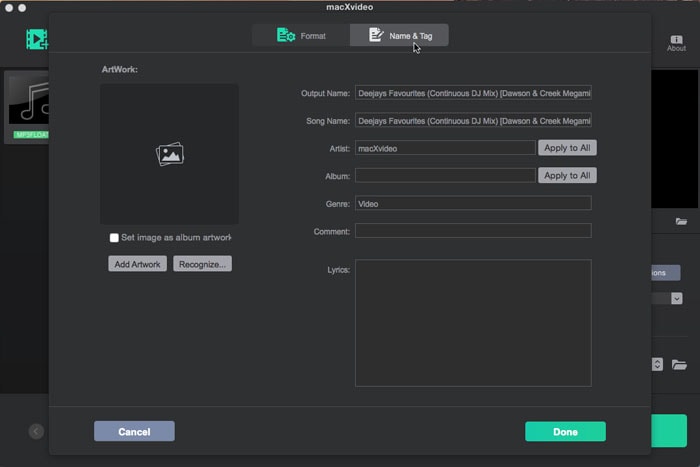
Task: Edit the Output Name field
Action: click(473, 93)
